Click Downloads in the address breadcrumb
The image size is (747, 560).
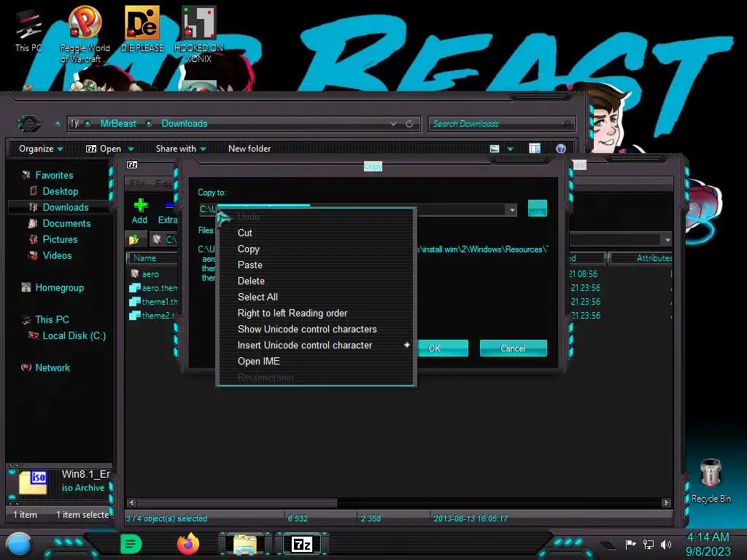(x=185, y=124)
